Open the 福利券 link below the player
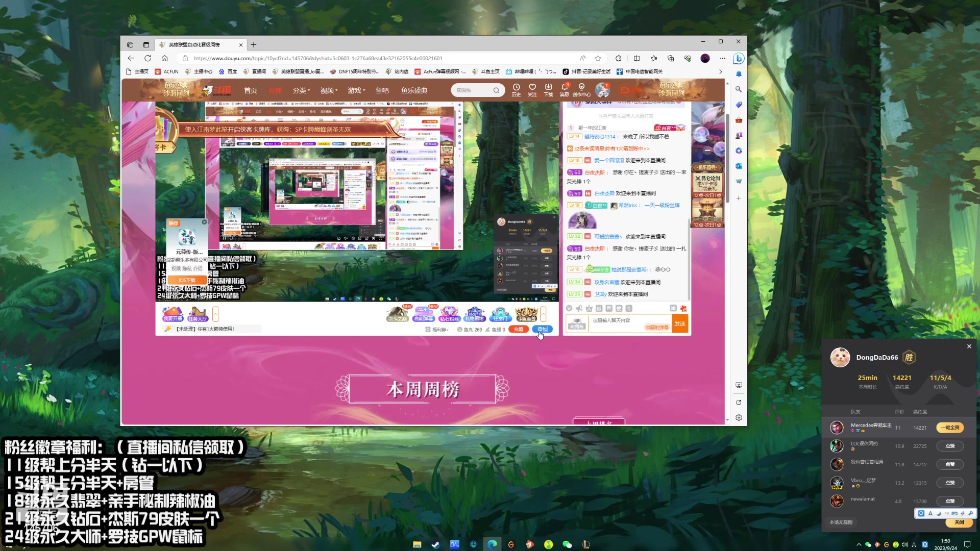980x551 pixels. pos(437,330)
